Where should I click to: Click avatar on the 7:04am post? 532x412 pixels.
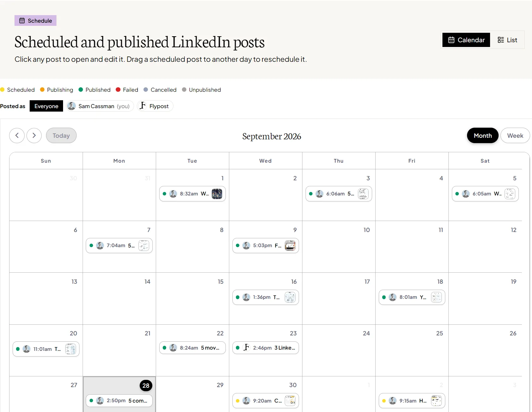coord(100,246)
